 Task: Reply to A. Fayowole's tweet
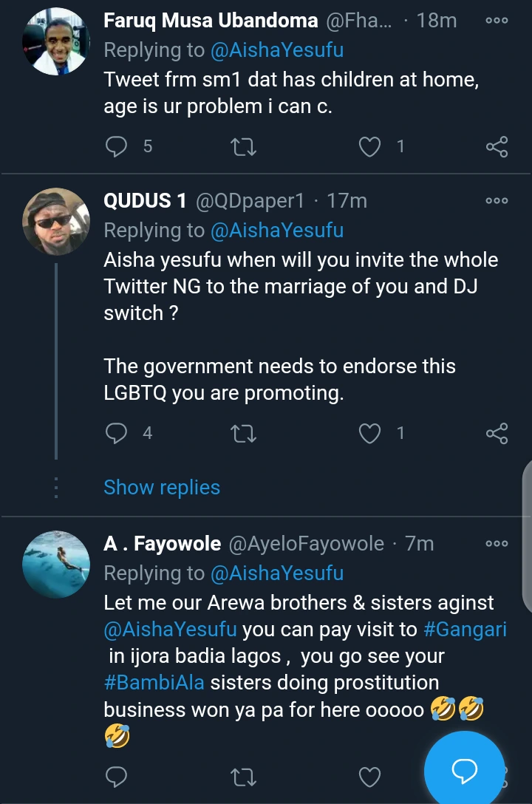coord(117,777)
